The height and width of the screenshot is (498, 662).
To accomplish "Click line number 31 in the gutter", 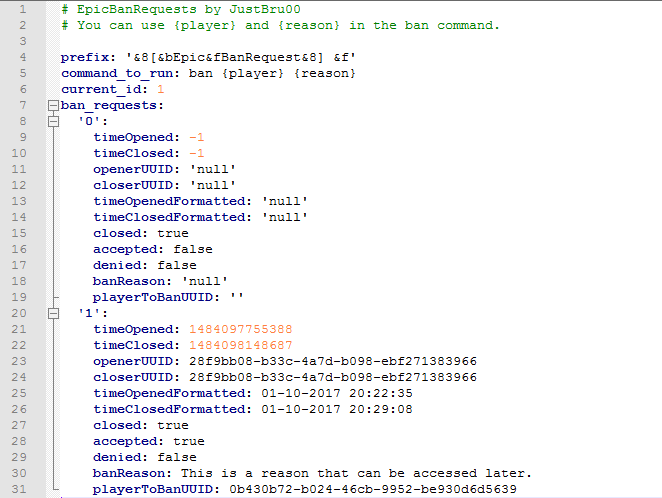I will point(18,489).
